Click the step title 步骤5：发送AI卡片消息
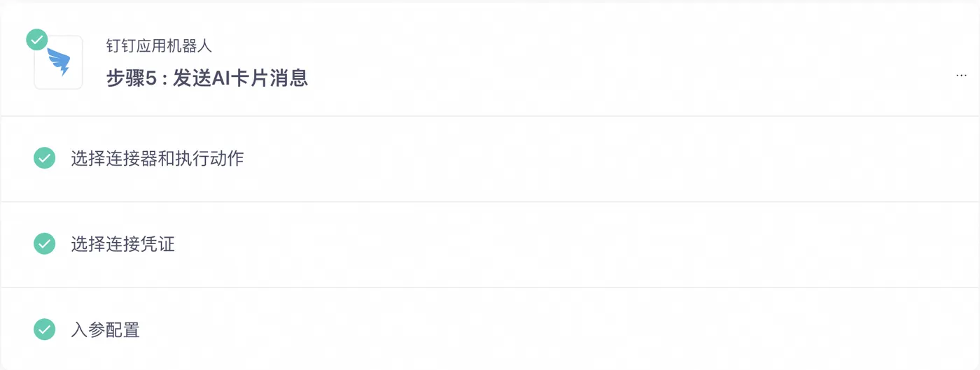This screenshot has width=980, height=370. click(x=207, y=78)
